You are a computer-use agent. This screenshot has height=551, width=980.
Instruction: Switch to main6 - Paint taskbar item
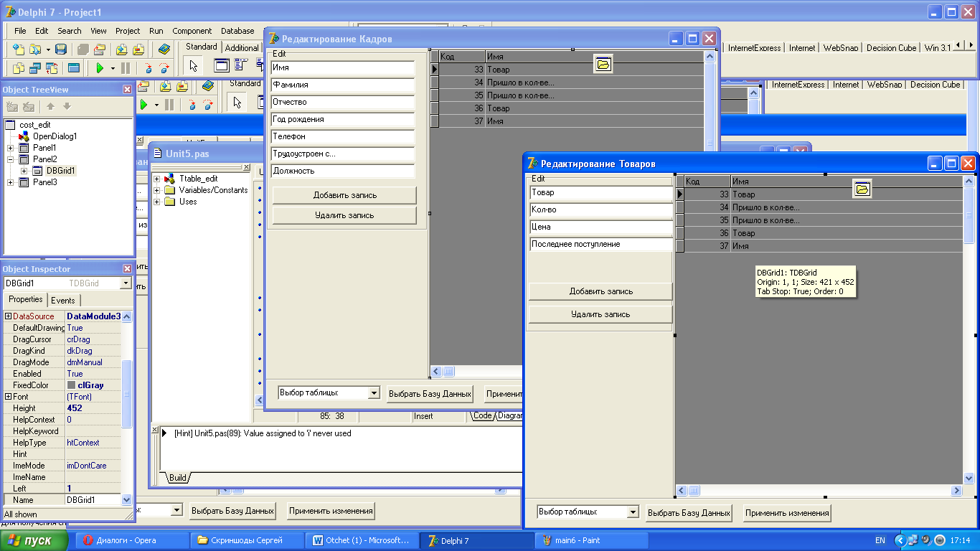pyautogui.click(x=592, y=540)
